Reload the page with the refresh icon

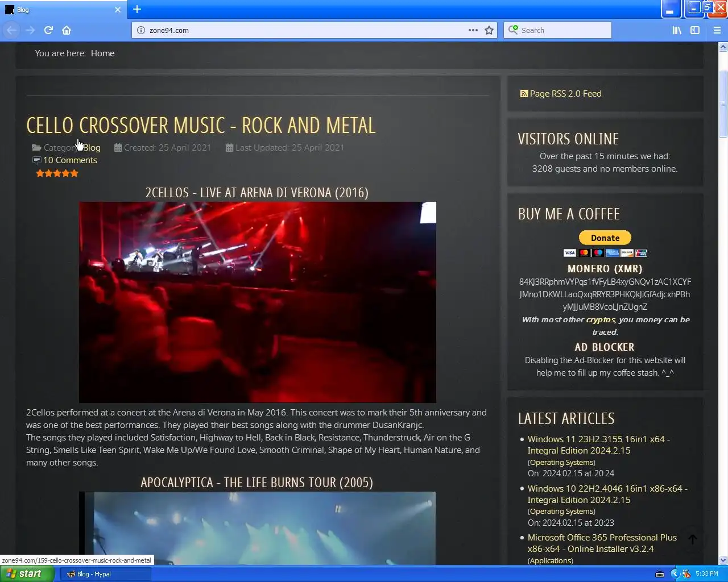pos(48,30)
